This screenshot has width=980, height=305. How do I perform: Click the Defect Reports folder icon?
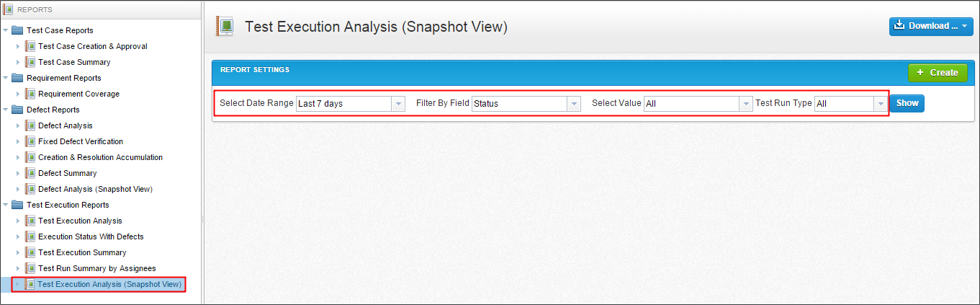tap(17, 110)
